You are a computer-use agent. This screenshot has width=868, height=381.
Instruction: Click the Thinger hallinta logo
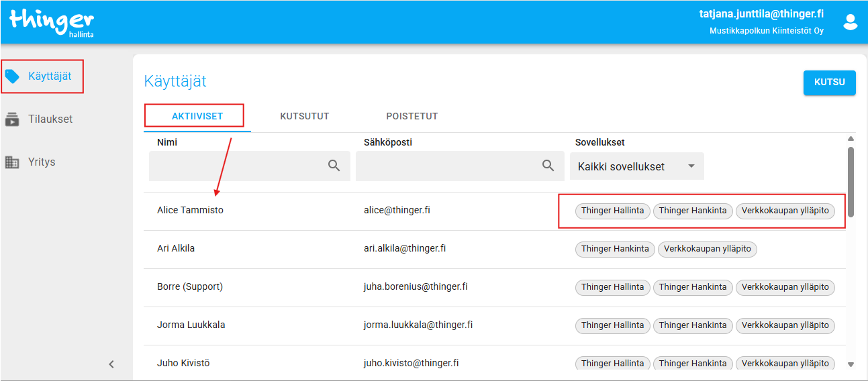52,22
